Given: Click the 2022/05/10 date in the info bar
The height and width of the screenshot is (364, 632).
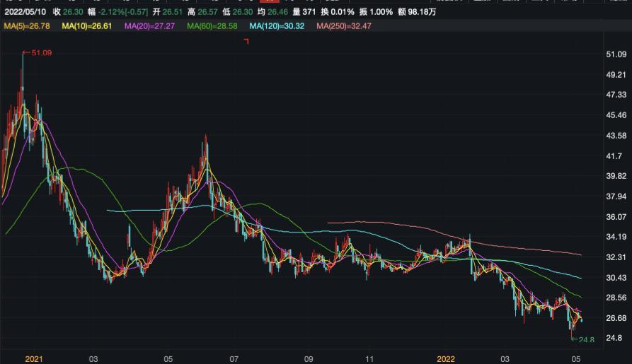Looking at the screenshot, I should point(25,12).
